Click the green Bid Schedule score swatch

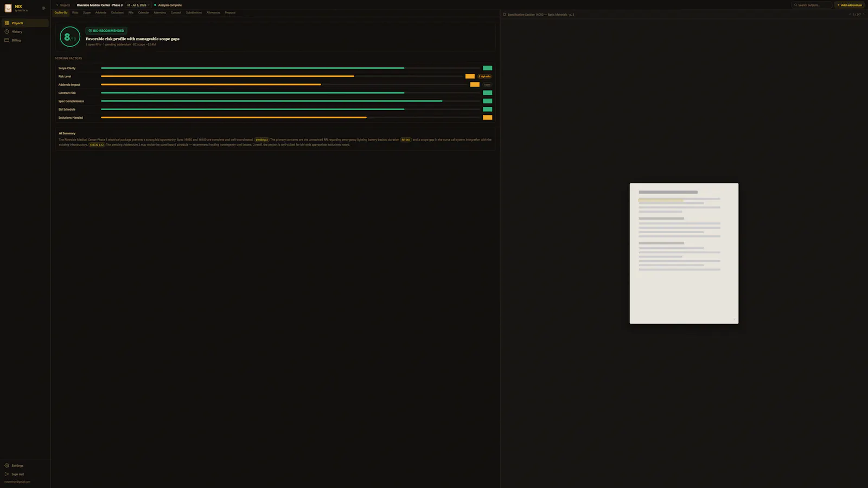tap(487, 109)
